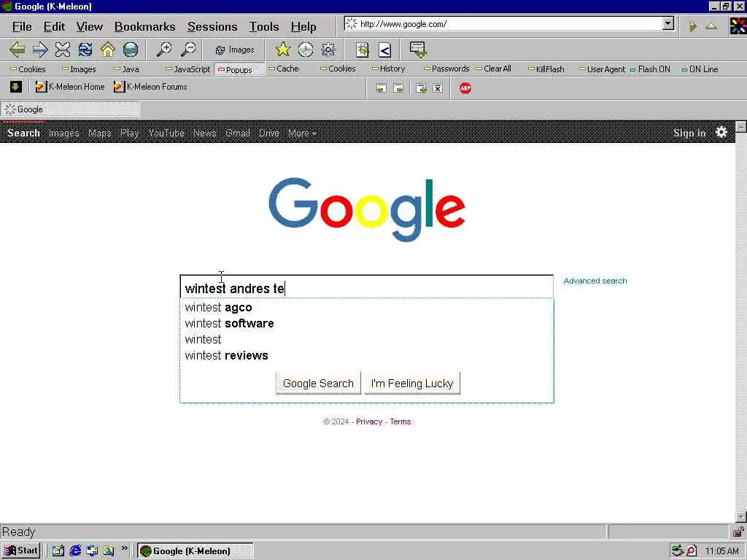The image size is (747, 560).
Task: Click the red ABP Adblock icon
Action: 465,88
